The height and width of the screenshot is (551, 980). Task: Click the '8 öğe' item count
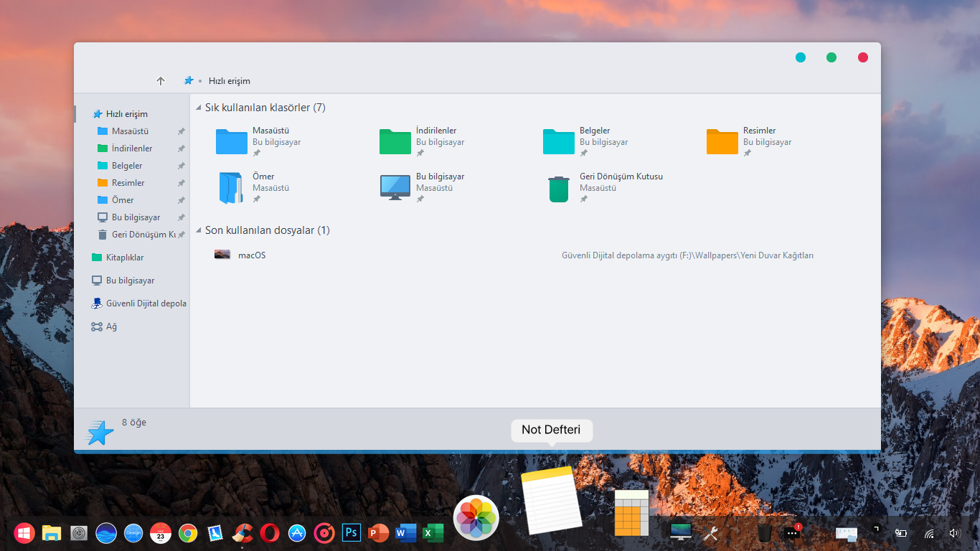[134, 423]
